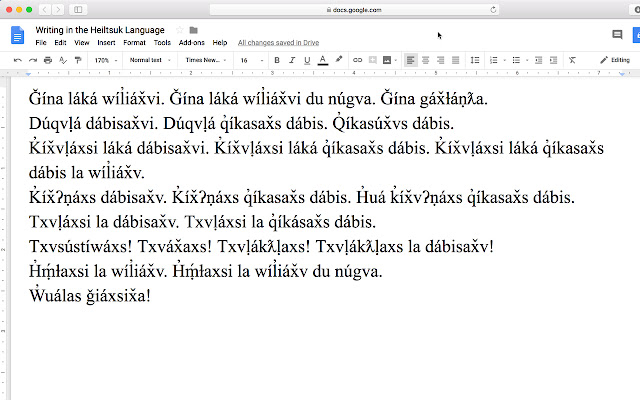Click the font size field showing 16
Image resolution: width=640 pixels, height=400 pixels.
point(251,60)
